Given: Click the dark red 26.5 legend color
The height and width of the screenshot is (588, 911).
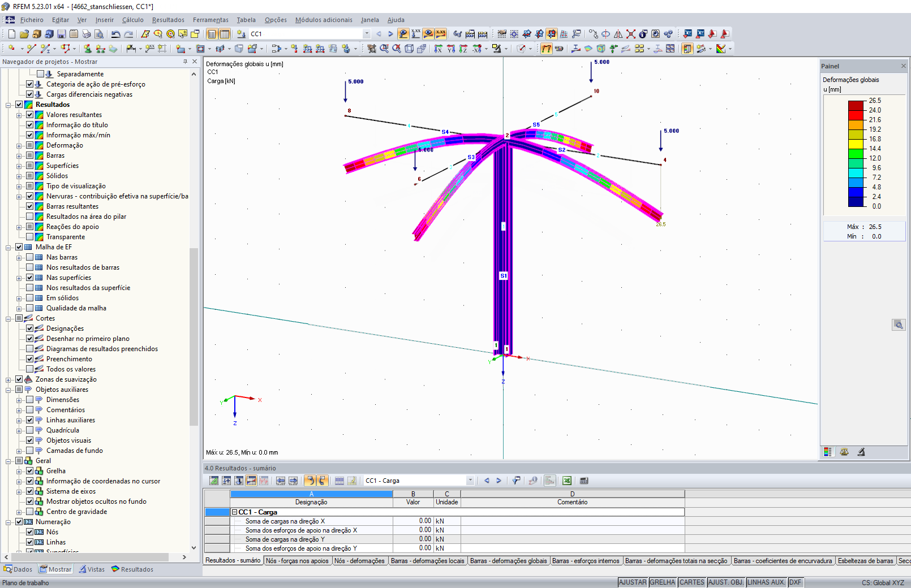Looking at the screenshot, I should click(856, 105).
